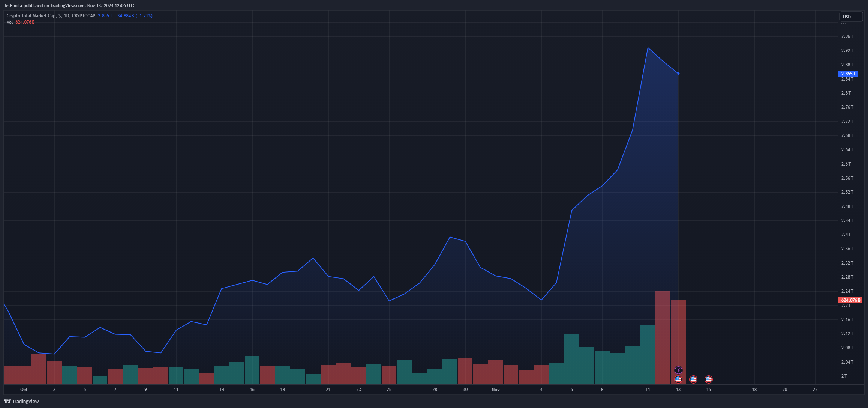Click the -34.884B (-1.21%) change value
868x408 pixels.
pos(133,16)
